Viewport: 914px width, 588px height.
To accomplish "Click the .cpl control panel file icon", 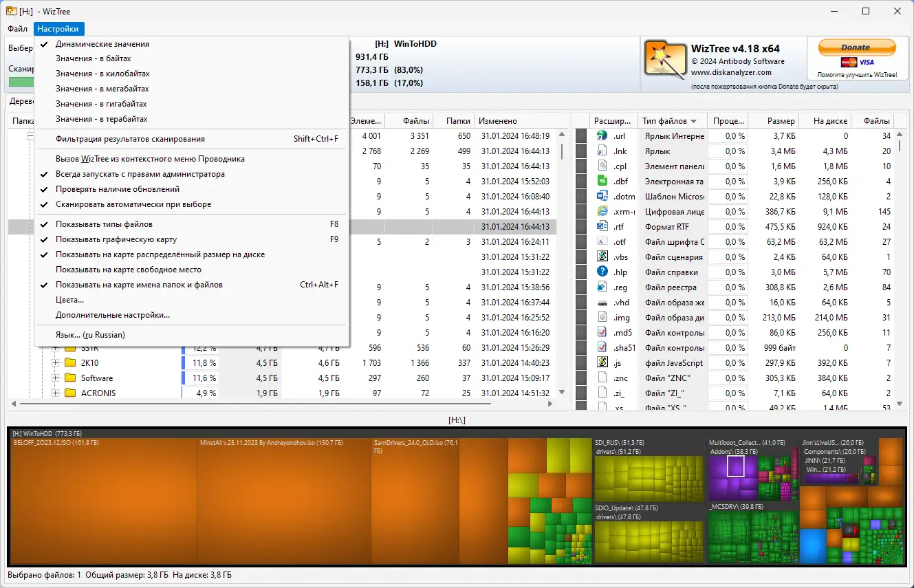I will coord(602,166).
